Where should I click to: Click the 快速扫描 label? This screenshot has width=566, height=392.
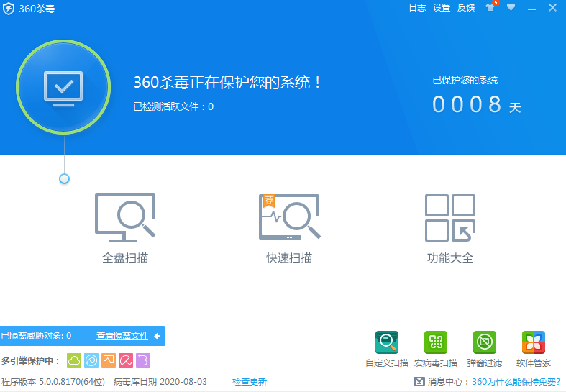tap(289, 258)
